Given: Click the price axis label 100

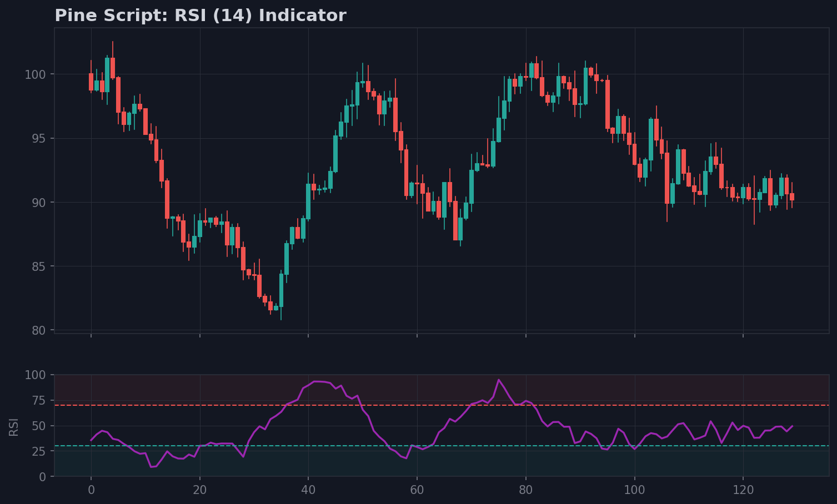Looking at the screenshot, I should pos(35,74).
